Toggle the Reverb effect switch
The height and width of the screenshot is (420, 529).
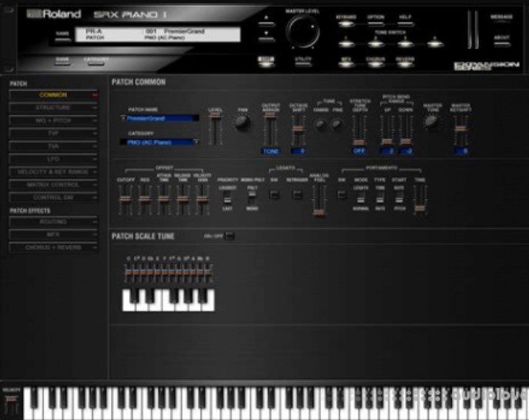pos(405,64)
